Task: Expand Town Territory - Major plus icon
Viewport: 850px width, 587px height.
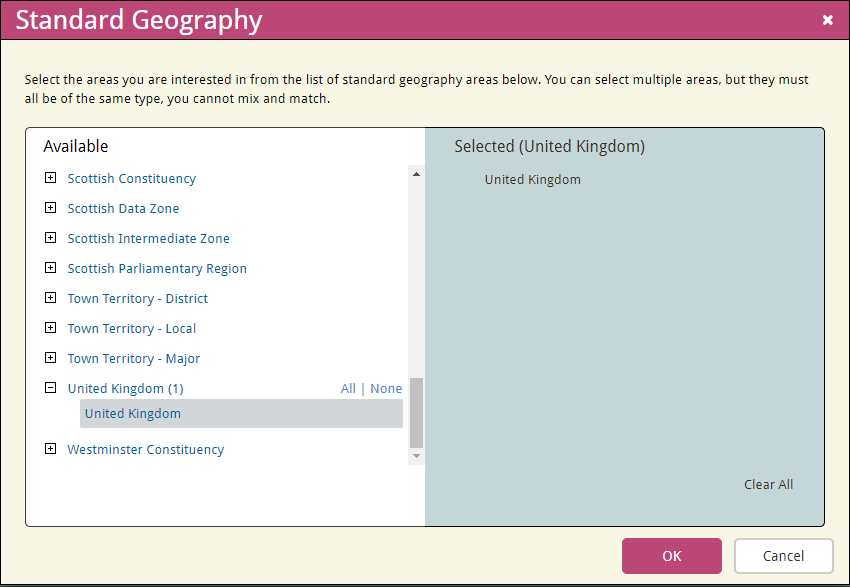Action: [50, 358]
